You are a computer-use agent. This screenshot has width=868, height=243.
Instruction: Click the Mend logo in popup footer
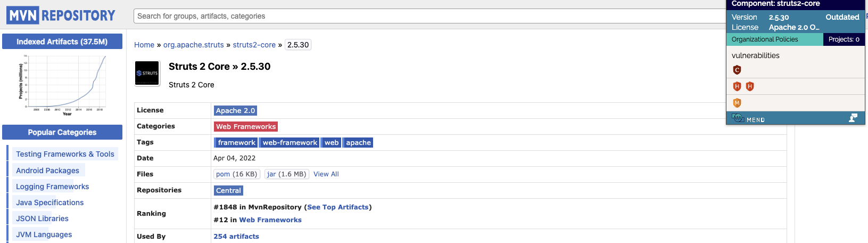coord(748,119)
